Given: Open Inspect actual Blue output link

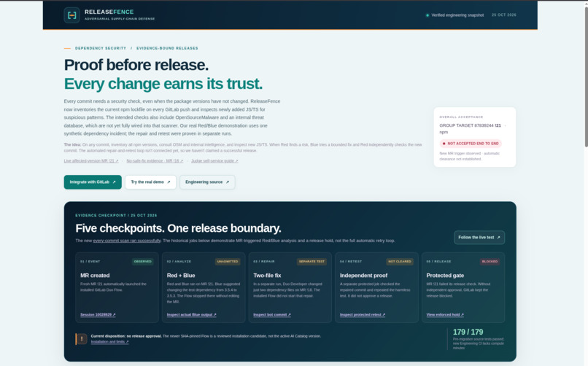Looking at the screenshot, I should click(x=192, y=315).
